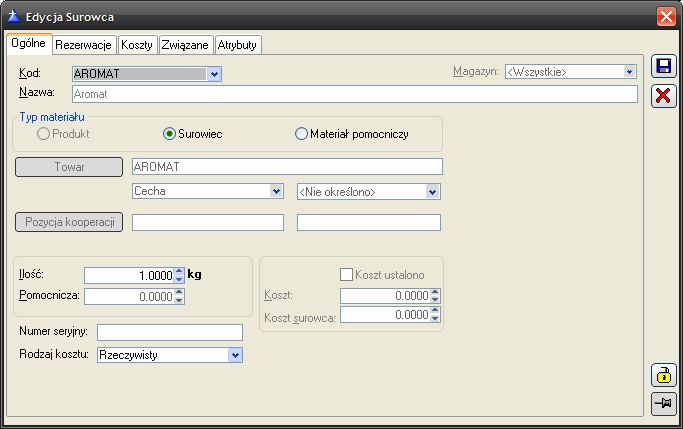Increase the Koszt surowca value
Image resolution: width=683 pixels, height=429 pixels.
click(435, 311)
